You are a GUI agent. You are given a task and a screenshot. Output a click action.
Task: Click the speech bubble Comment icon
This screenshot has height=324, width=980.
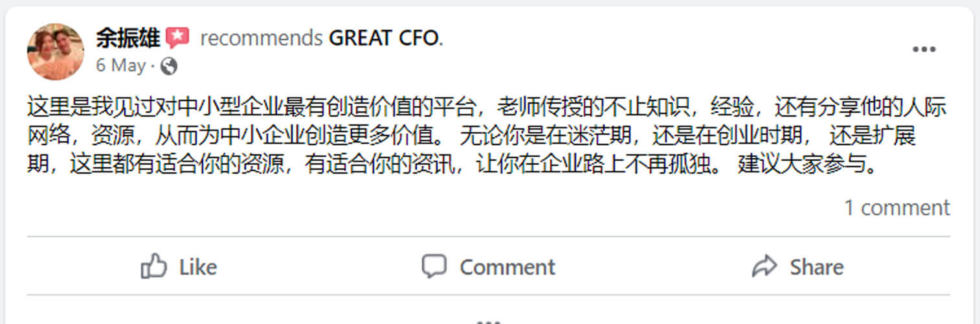click(x=434, y=266)
